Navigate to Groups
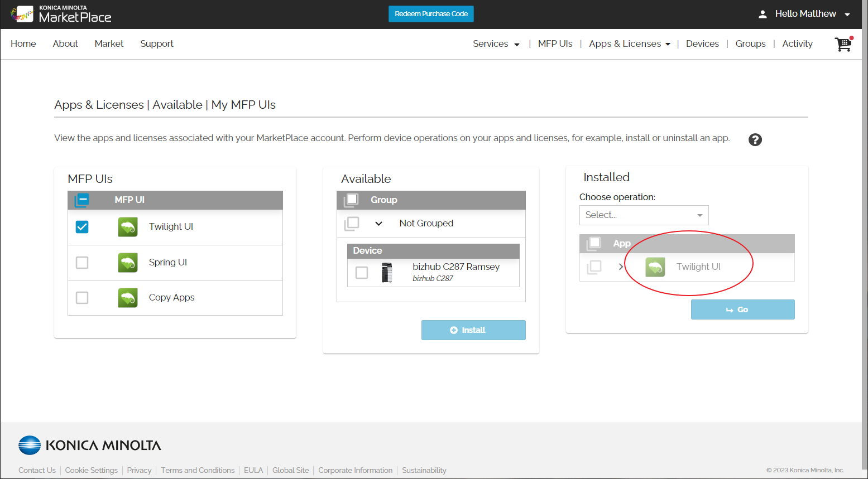This screenshot has height=479, width=868. (x=751, y=44)
